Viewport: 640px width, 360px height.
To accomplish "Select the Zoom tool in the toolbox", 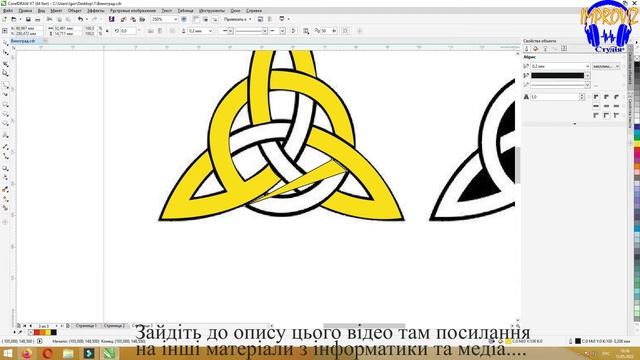I will [5, 73].
